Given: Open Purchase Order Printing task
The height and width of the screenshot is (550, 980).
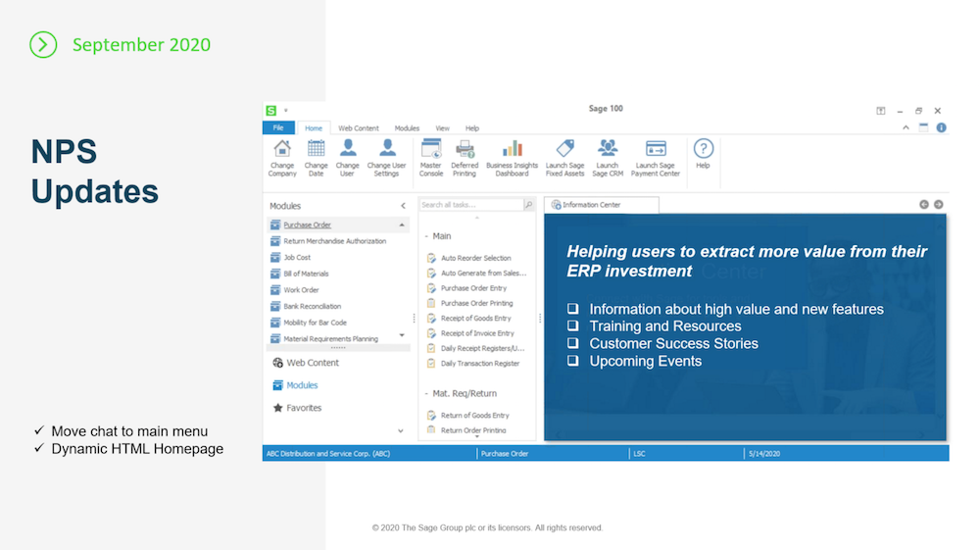Looking at the screenshot, I should [x=470, y=303].
